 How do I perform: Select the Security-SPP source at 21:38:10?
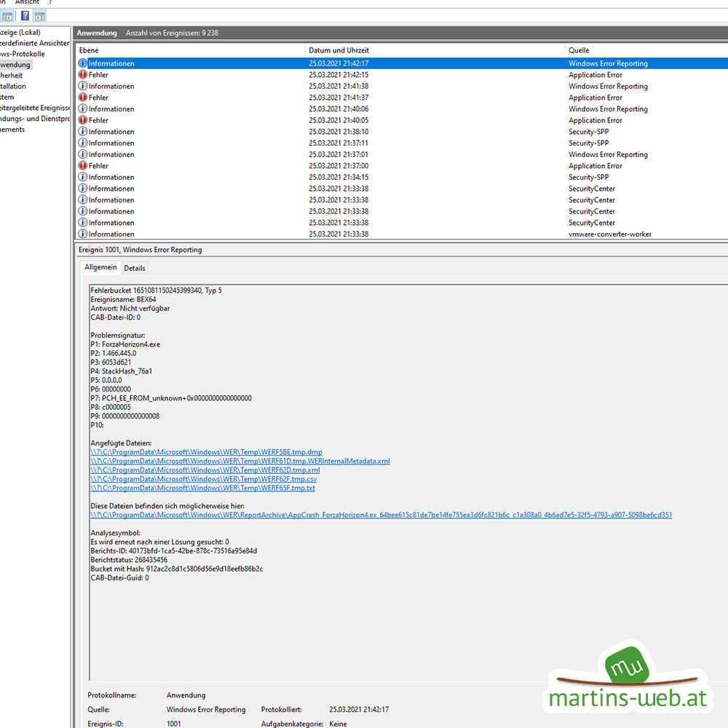coord(589,131)
